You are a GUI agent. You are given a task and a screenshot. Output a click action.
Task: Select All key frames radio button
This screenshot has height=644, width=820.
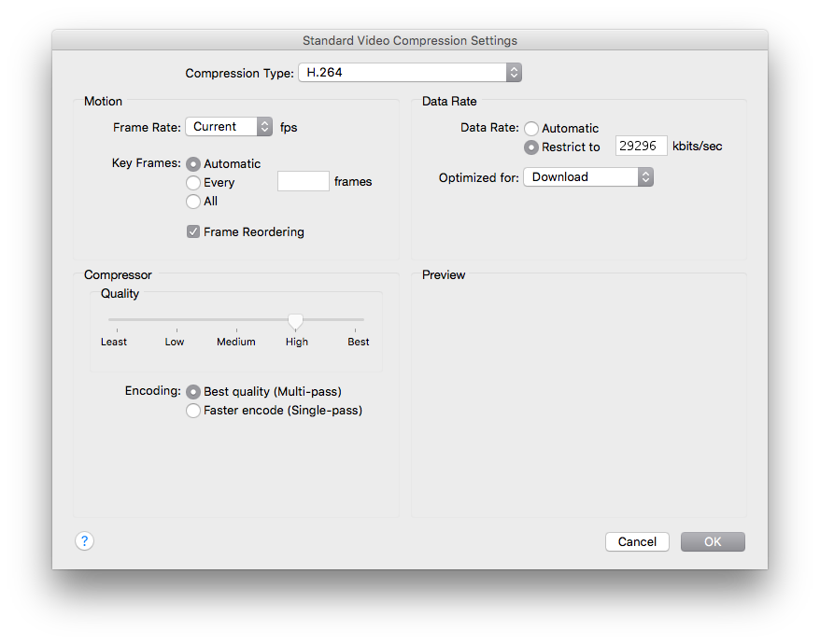coord(193,202)
